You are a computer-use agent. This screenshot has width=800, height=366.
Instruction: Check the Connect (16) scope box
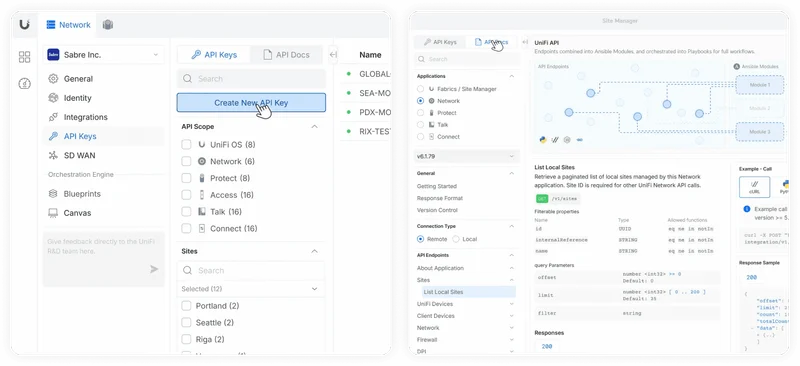click(x=186, y=228)
